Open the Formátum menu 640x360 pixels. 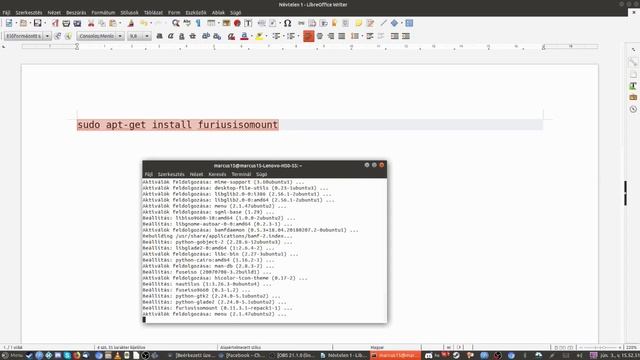tap(103, 13)
